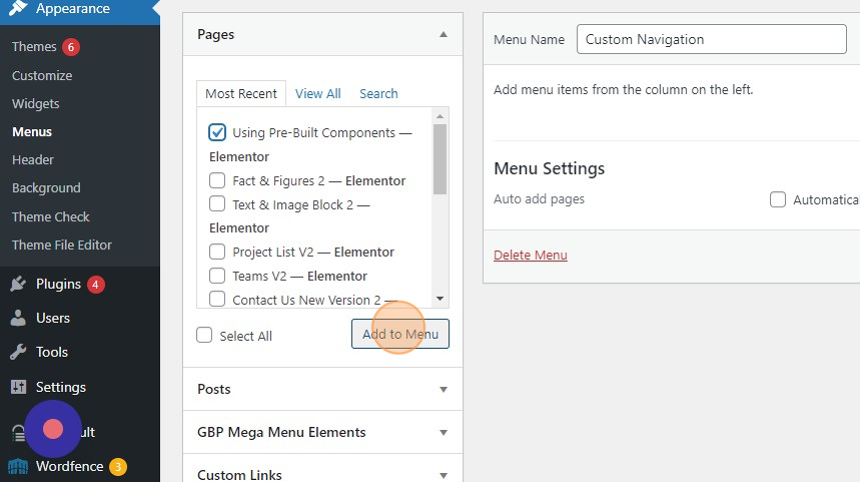
Task: Check Text & Image Block 2 page
Action: click(217, 204)
